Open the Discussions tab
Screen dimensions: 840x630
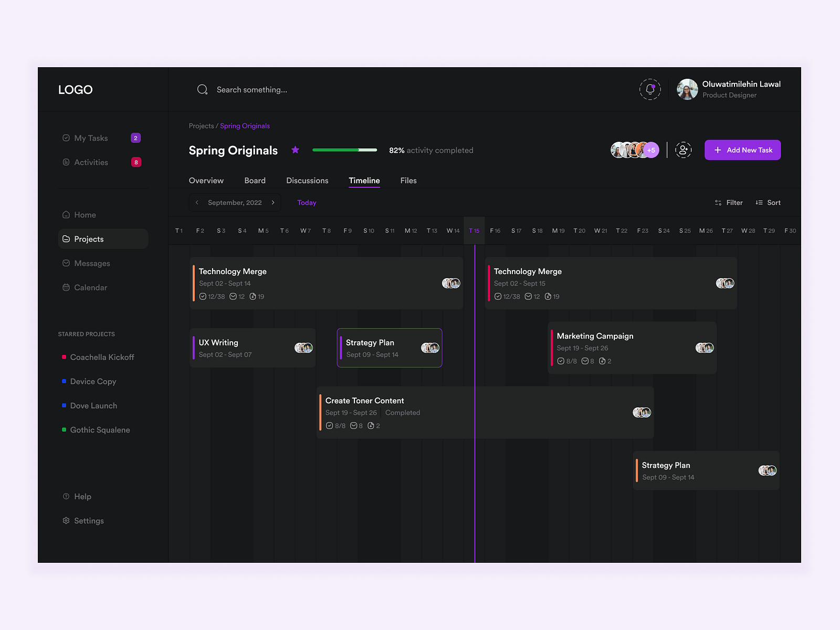[307, 180]
